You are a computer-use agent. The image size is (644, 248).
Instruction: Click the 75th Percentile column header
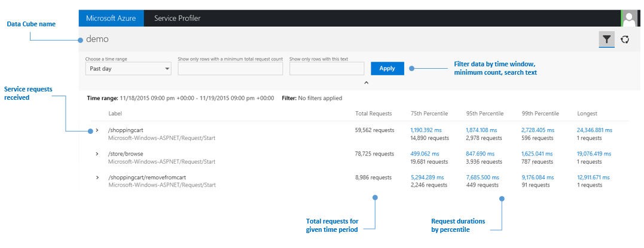tap(429, 114)
